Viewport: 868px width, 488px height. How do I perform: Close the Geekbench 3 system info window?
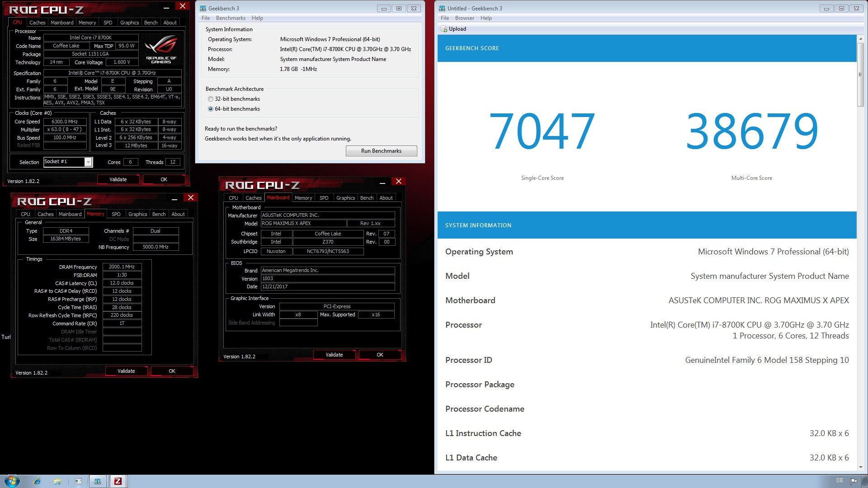[414, 9]
